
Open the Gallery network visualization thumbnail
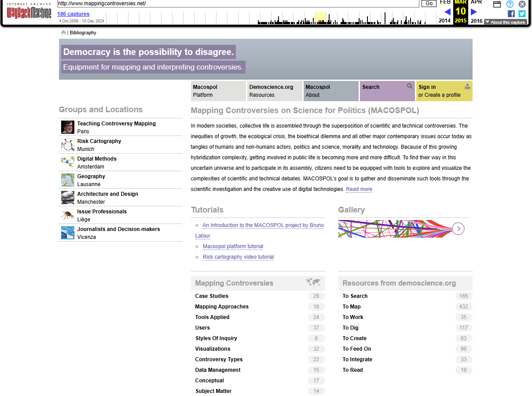395,229
